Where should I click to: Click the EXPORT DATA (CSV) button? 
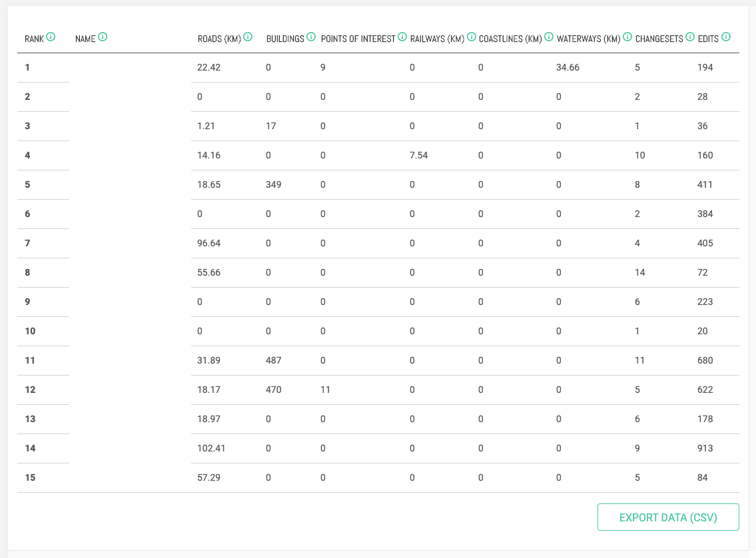(668, 517)
